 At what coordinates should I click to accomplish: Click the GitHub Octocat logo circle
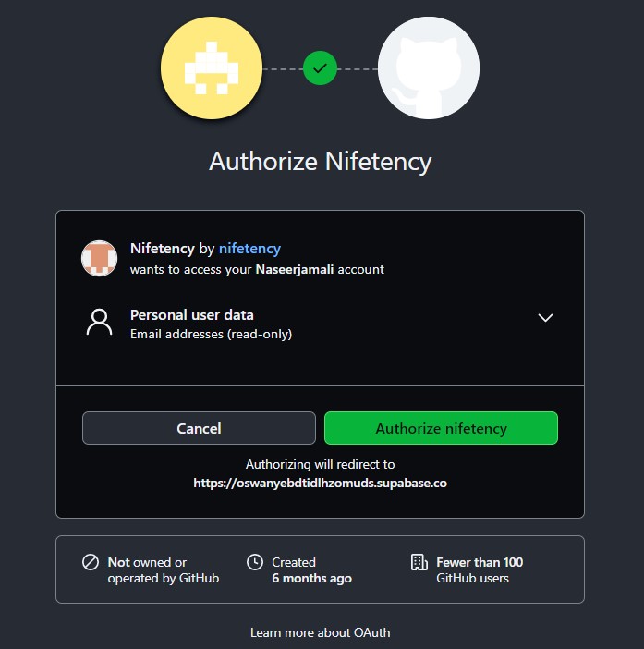click(429, 67)
